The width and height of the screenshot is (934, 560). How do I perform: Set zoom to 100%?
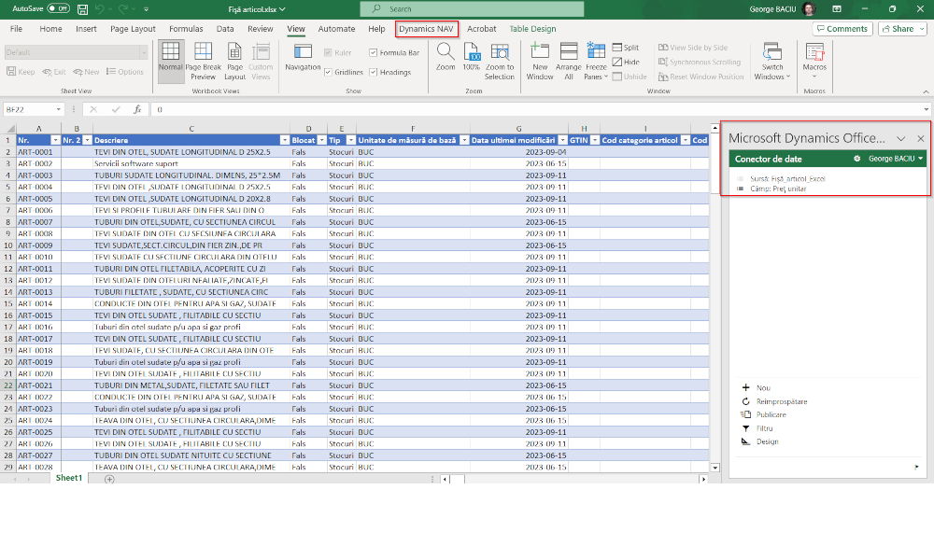click(x=471, y=57)
